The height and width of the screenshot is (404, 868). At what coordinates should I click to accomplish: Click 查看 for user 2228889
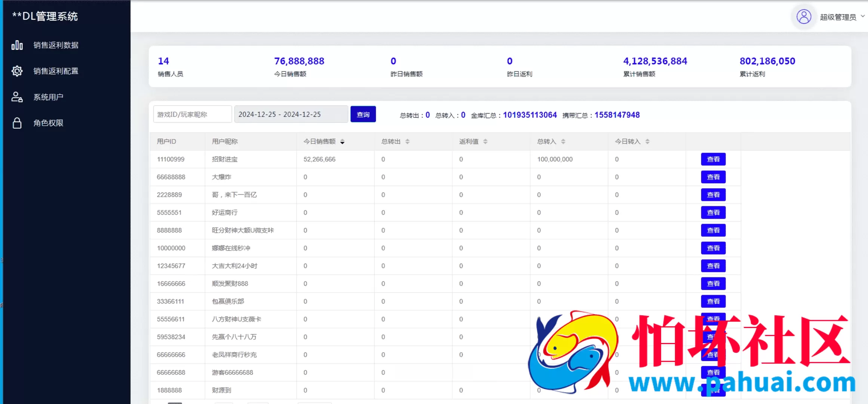713,195
